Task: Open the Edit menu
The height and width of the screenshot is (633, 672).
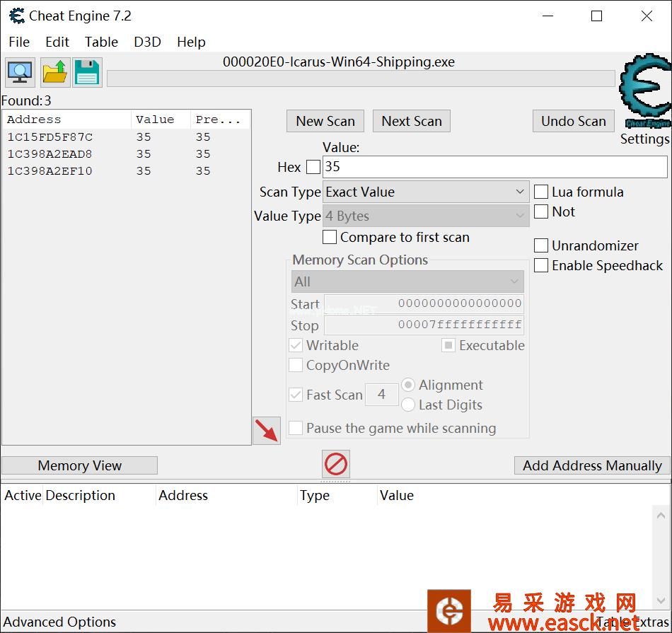Action: point(57,42)
